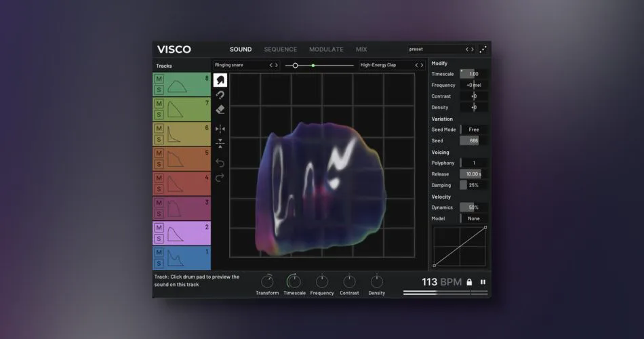Open the preset dropdown
The width and height of the screenshot is (644, 339).
click(x=435, y=49)
